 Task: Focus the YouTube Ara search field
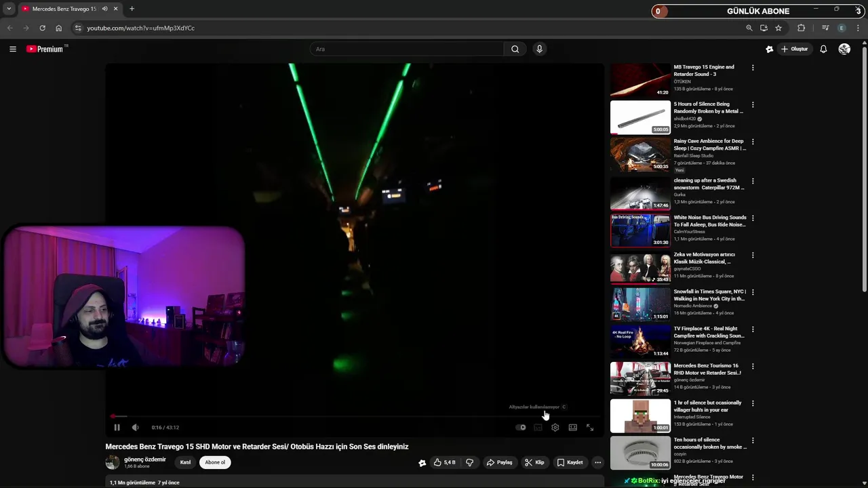(x=407, y=49)
